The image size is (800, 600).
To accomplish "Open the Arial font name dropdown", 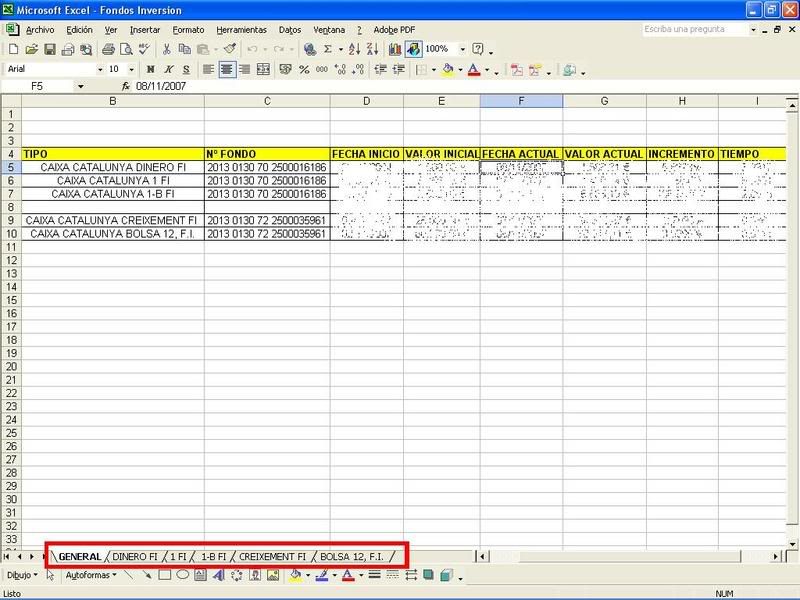I will click(100, 69).
